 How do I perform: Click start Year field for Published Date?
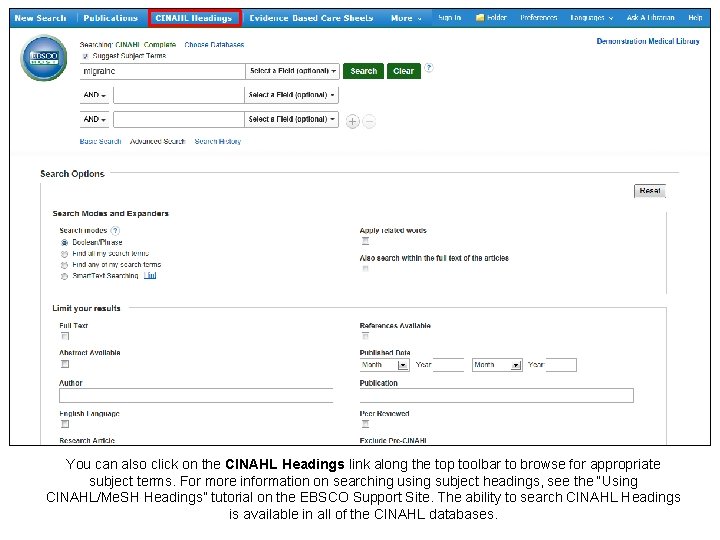pos(449,365)
